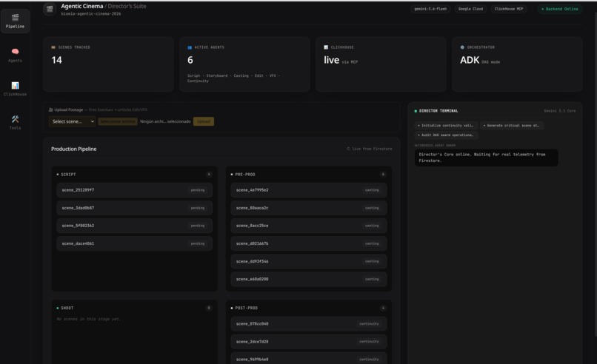This screenshot has height=364, width=597.
Task: Click the Backend Online status badge
Action: pyautogui.click(x=560, y=9)
